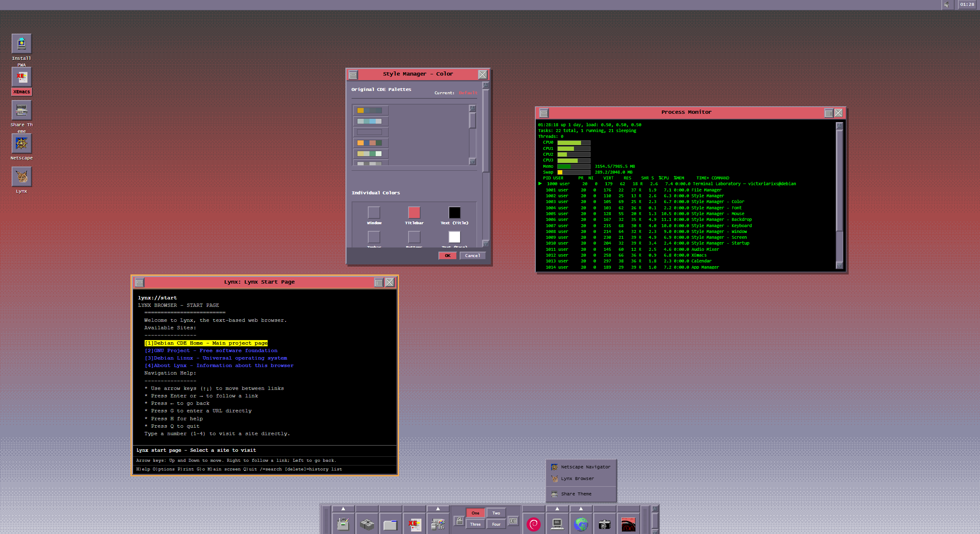Switch to workspace Two
Image resolution: width=980 pixels, height=534 pixels.
496,513
